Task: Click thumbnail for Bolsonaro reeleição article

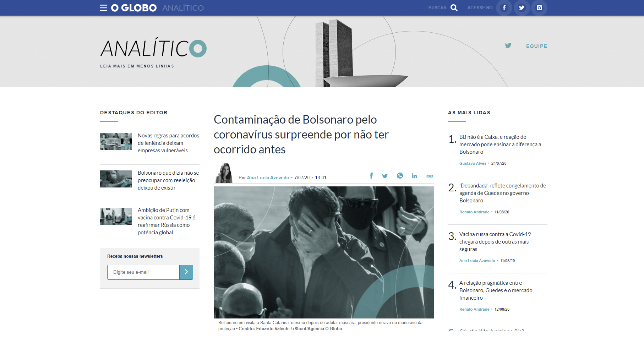Action: coord(116,179)
